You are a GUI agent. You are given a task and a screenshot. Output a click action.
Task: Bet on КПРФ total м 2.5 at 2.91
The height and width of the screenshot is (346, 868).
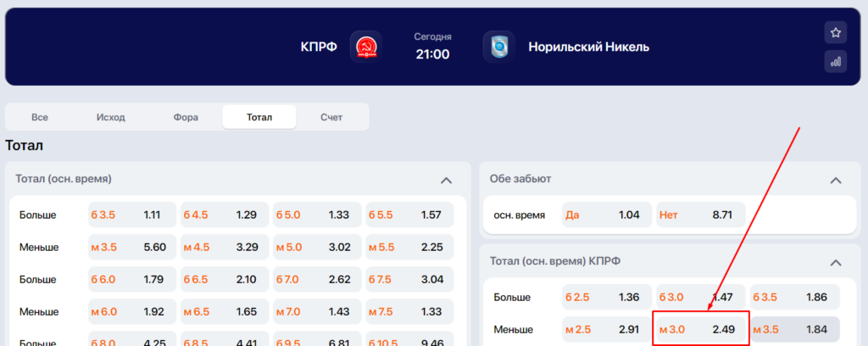click(607, 329)
